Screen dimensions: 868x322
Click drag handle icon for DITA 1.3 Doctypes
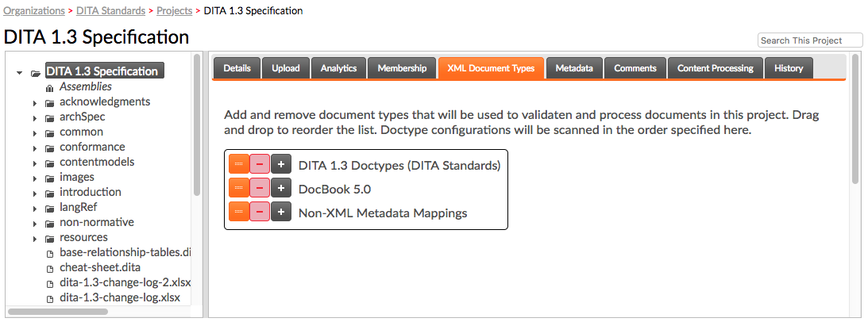(x=239, y=165)
